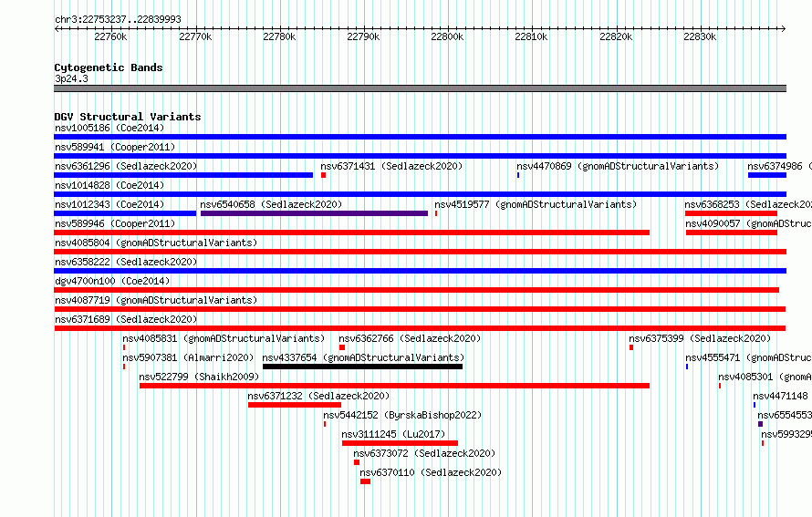
Task: Select the blue nsv1012343 bar
Action: pos(125,213)
